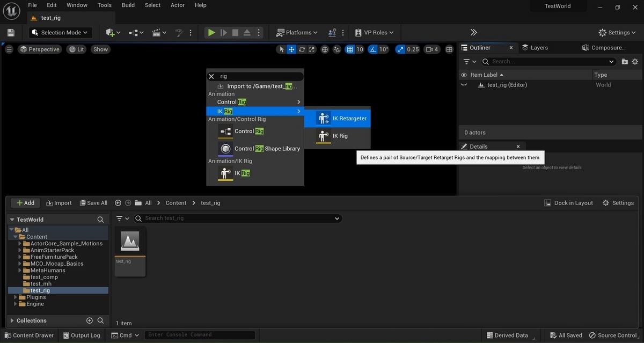Clear the rig search with X icon
Viewport: 644px width, 343px height.
(x=211, y=76)
